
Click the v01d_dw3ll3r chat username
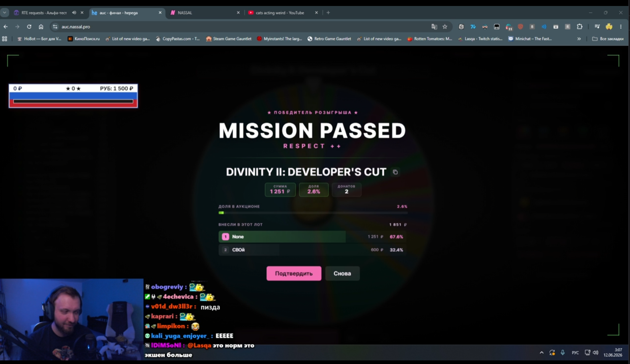coord(172,307)
